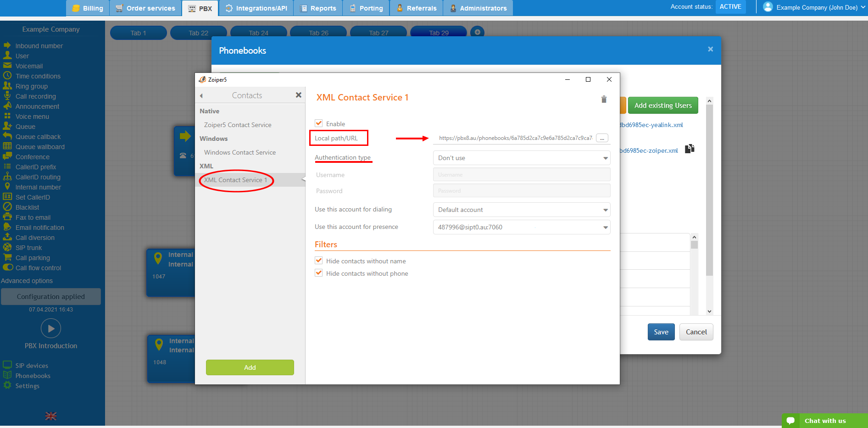Open the Authentication type dropdown
Image resolution: width=868 pixels, height=428 pixels.
point(521,158)
